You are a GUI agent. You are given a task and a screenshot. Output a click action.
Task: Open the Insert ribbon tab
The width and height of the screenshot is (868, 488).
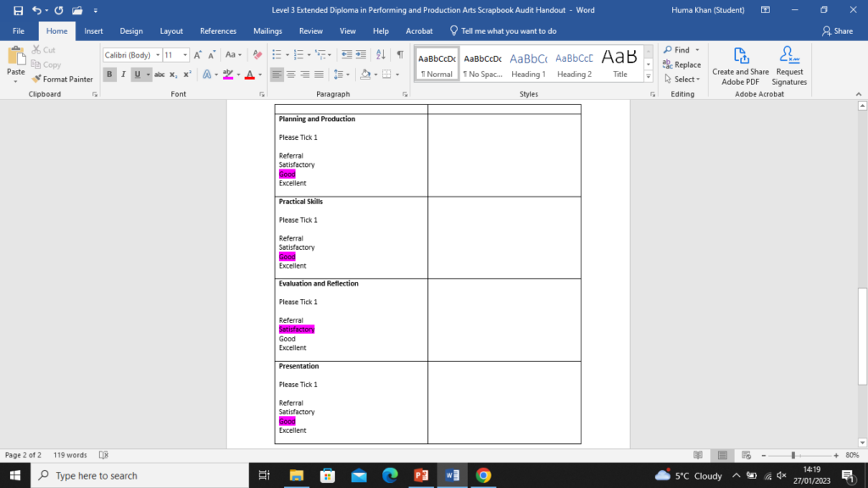point(93,30)
